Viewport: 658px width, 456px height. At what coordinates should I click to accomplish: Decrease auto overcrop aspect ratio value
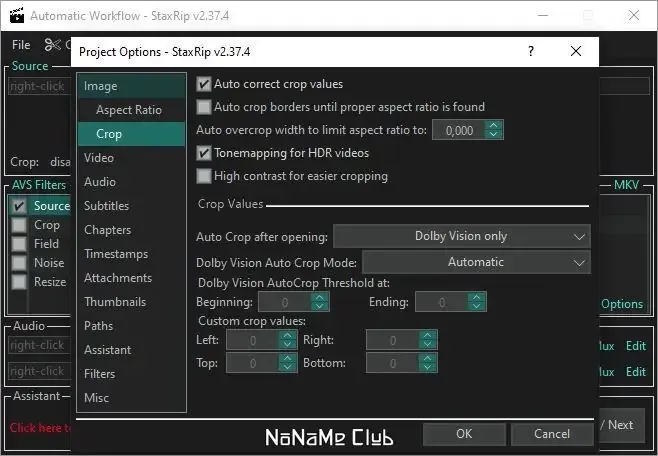coord(494,135)
